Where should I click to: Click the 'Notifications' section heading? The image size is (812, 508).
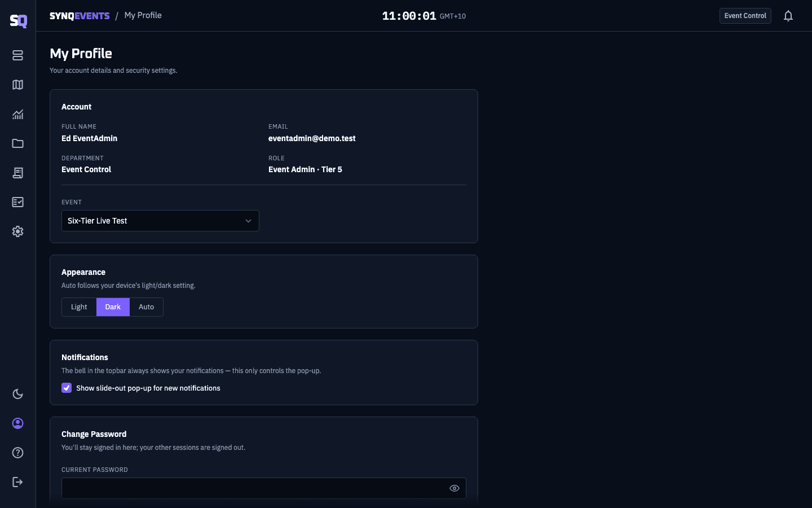(85, 357)
